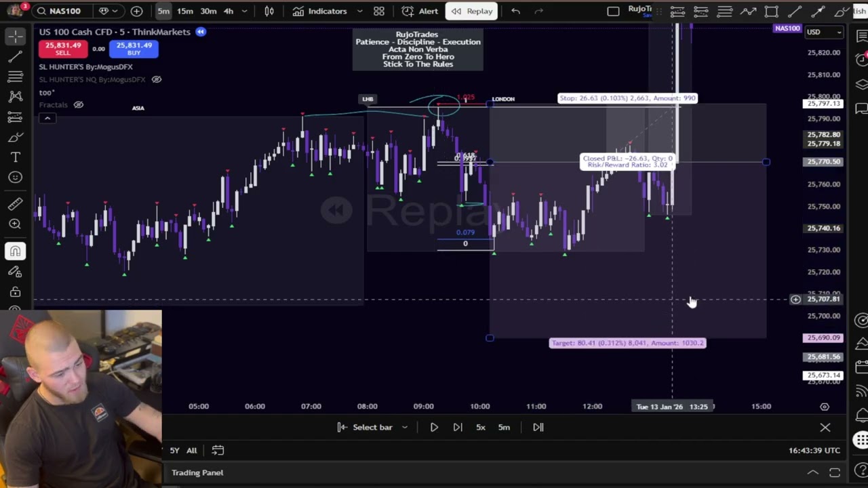Image resolution: width=868 pixels, height=488 pixels.
Task: Open indicator templates grid icon
Action: (x=379, y=11)
